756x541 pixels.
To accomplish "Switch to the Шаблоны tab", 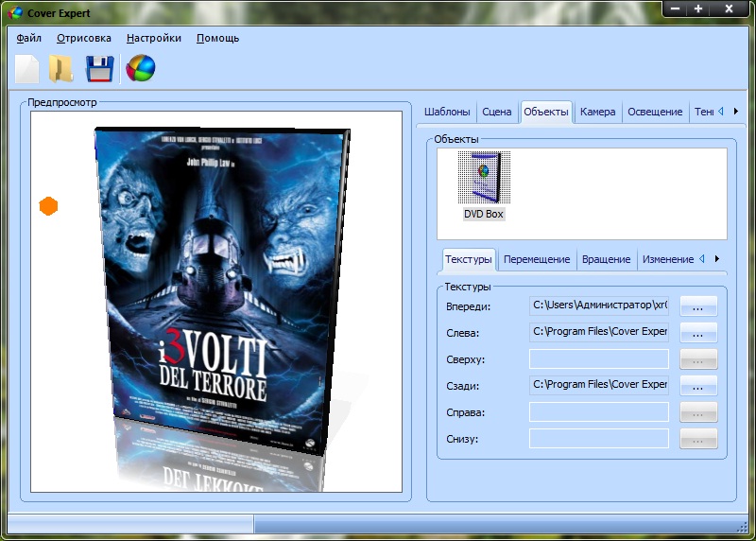I will coord(447,112).
